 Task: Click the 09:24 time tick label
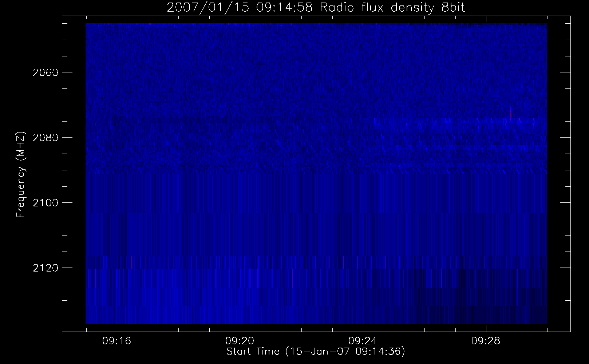click(363, 341)
